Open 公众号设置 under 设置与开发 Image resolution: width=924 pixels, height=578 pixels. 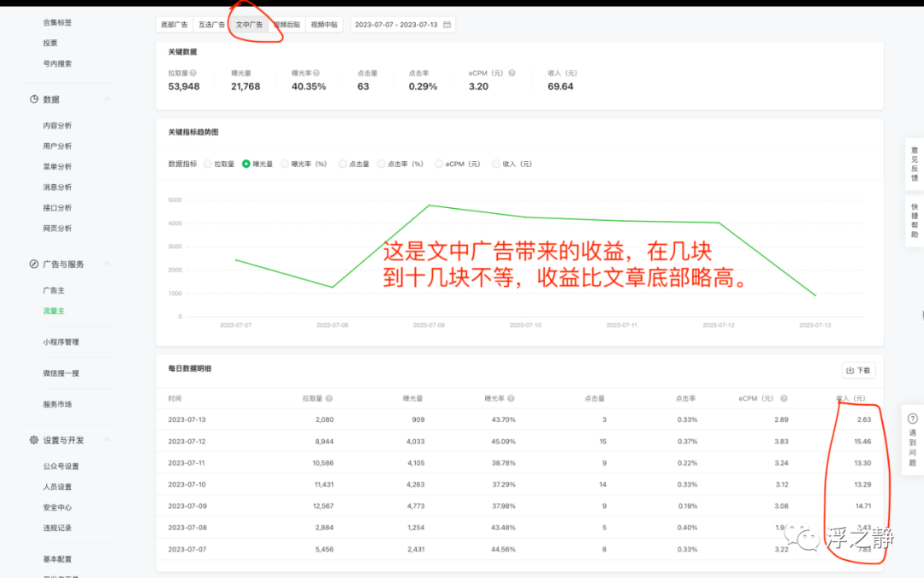click(x=61, y=467)
